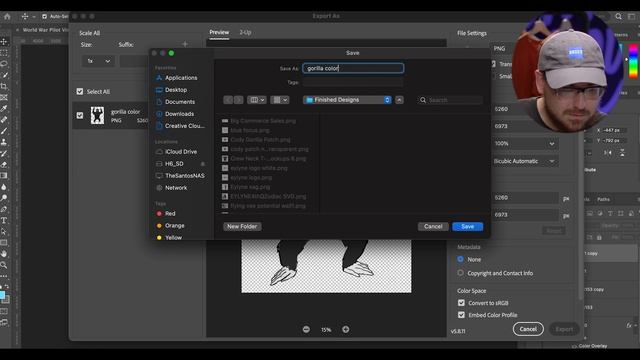
Task: Click the Photoshop Home icon
Action: click(x=7, y=16)
